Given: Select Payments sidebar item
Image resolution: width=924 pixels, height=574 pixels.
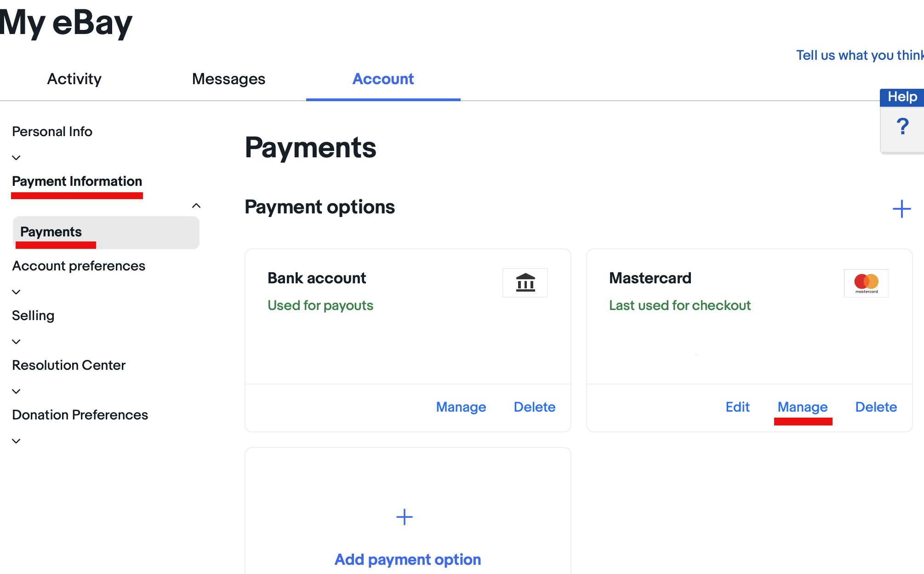Looking at the screenshot, I should pyautogui.click(x=106, y=232).
